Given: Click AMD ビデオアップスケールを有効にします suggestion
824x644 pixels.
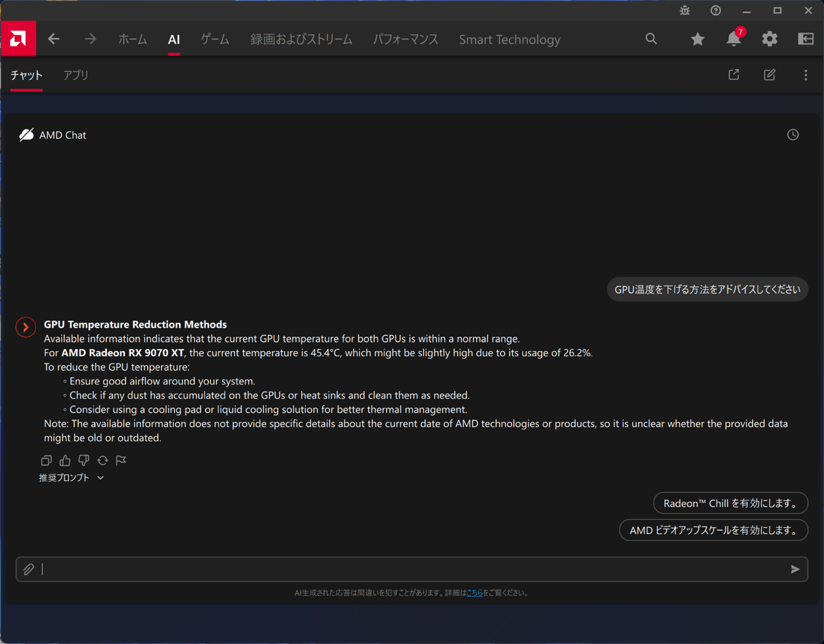Looking at the screenshot, I should [714, 530].
